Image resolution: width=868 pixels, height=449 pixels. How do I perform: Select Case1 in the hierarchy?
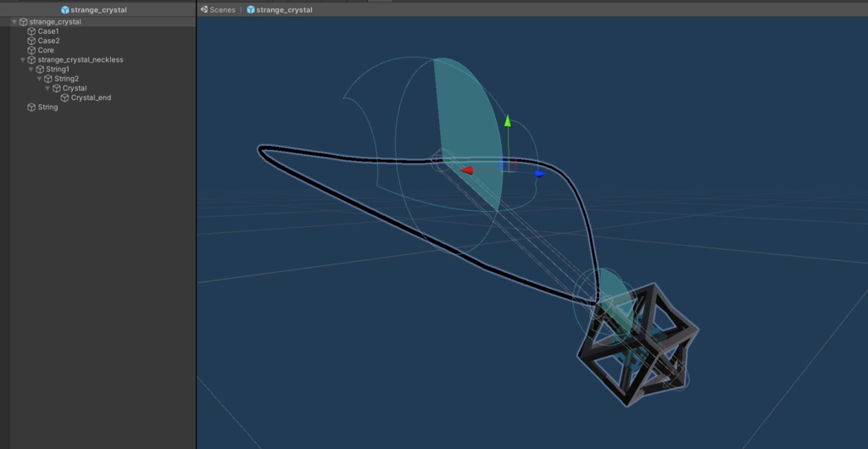tap(48, 31)
